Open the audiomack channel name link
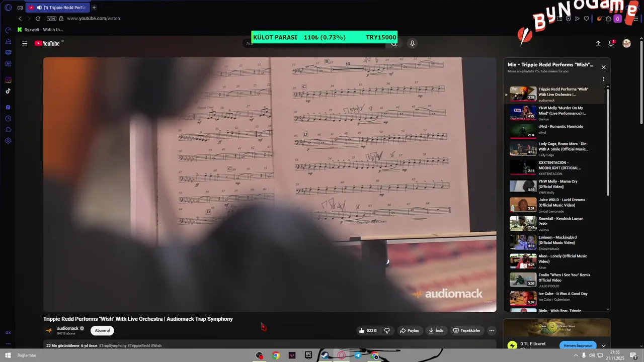644x362 pixels. coord(67,328)
